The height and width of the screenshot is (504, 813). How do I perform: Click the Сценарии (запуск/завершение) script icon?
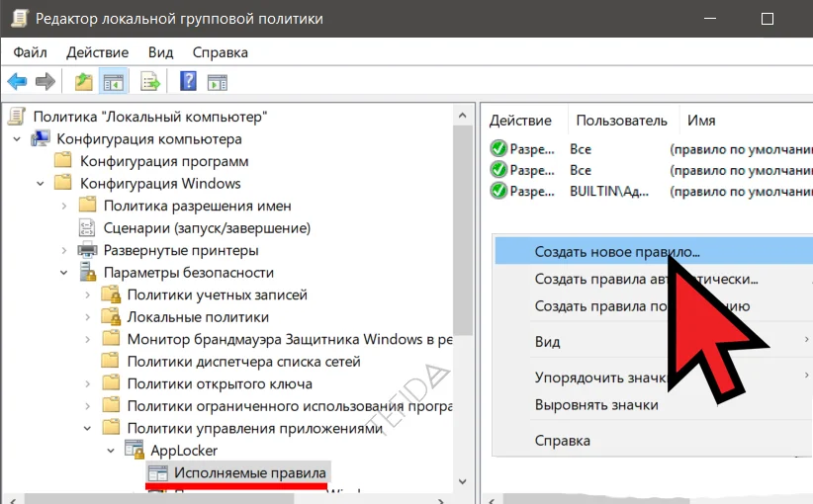click(x=87, y=227)
